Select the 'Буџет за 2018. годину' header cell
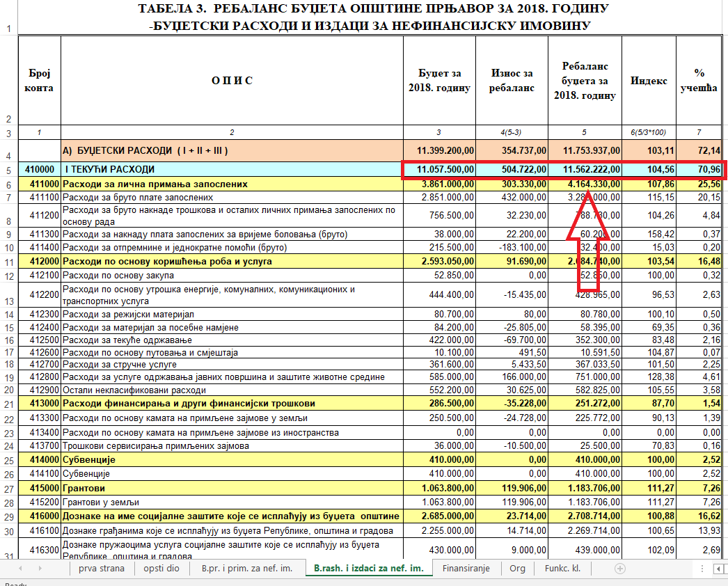Screen dimensions: 728x586 click(440, 80)
